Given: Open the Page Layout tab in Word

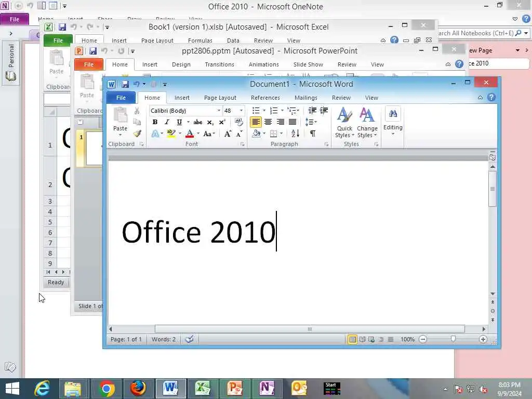Looking at the screenshot, I should click(220, 98).
